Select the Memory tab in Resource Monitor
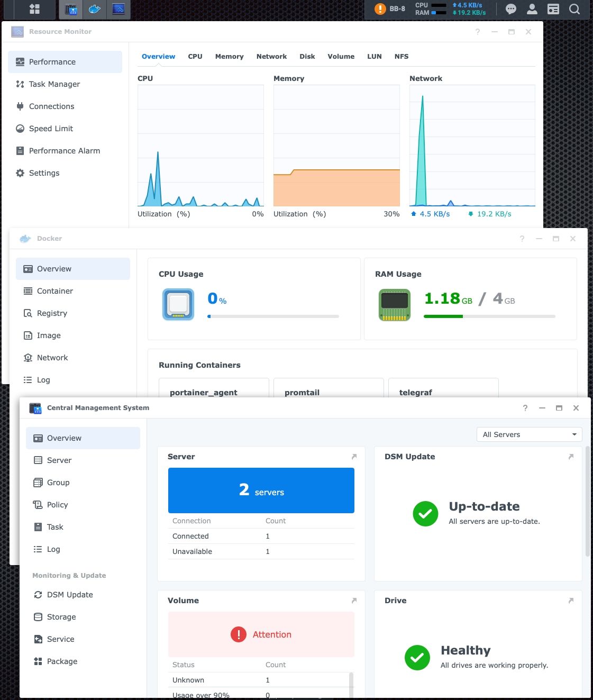The height and width of the screenshot is (700, 593). click(x=229, y=57)
